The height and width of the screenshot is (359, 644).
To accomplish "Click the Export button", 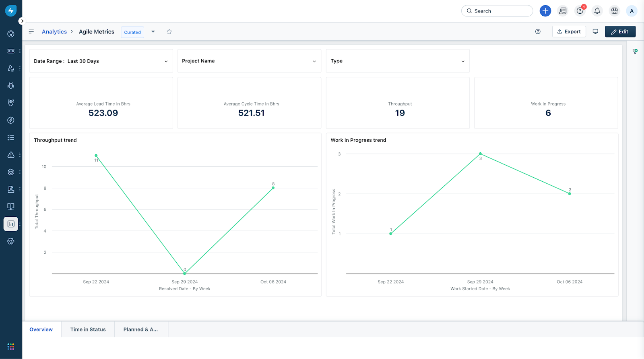I will point(569,31).
